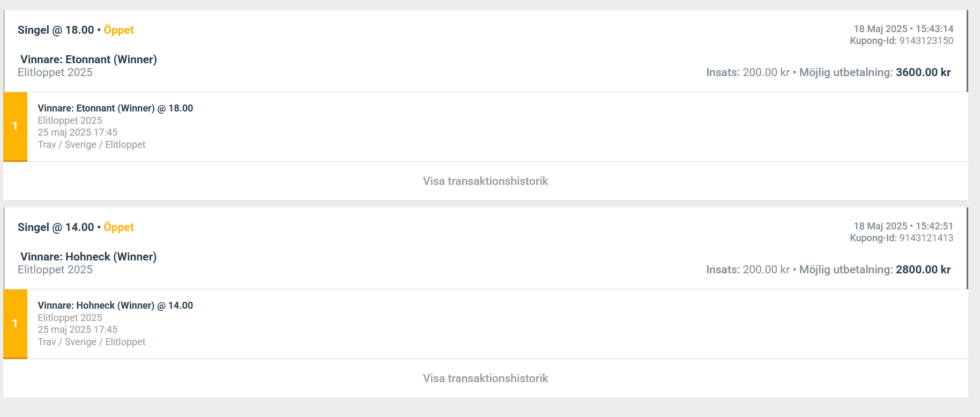This screenshot has width=980, height=417.
Task: Click 'Insats: 200.00 kr' on the Hohneck coupon
Action: pyautogui.click(x=748, y=270)
